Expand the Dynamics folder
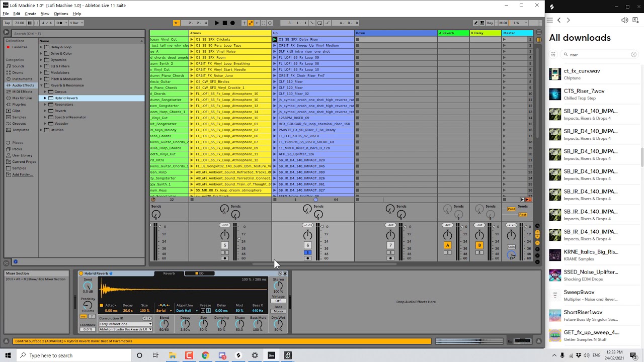The height and width of the screenshot is (362, 644). click(41, 60)
